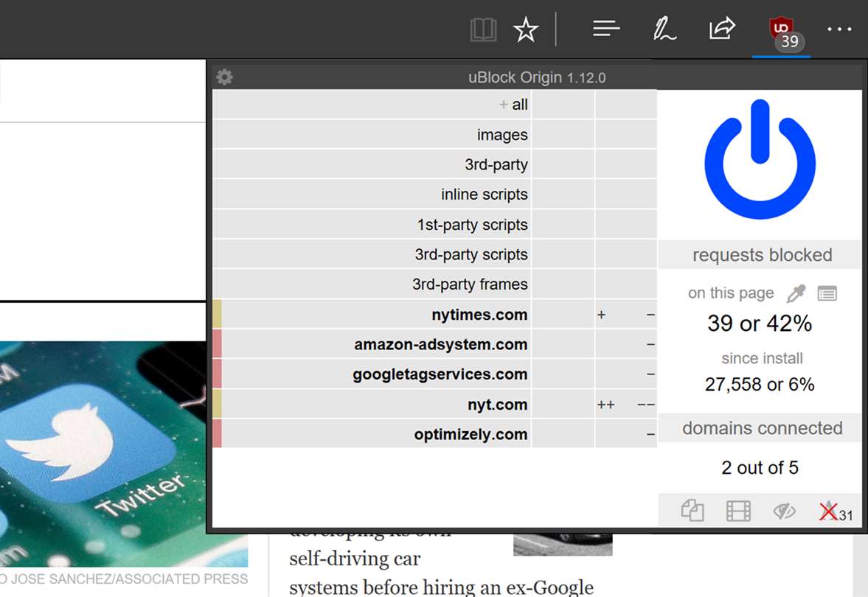Set global rule cell for images

(x=563, y=134)
